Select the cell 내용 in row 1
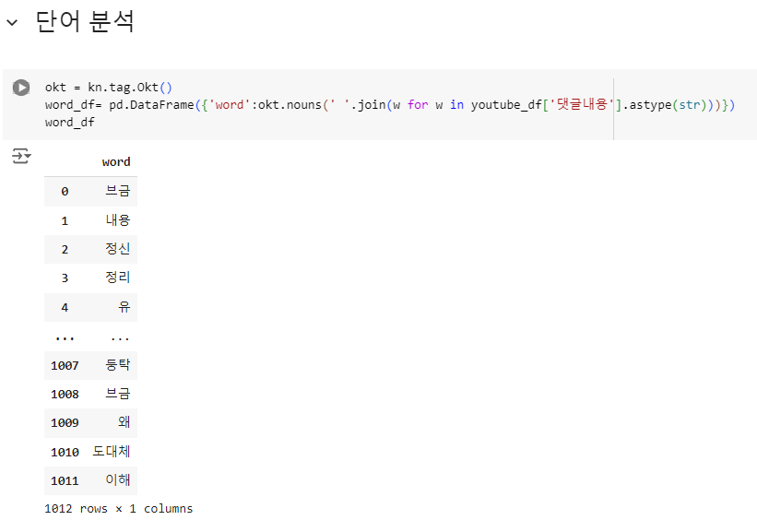 point(118,220)
